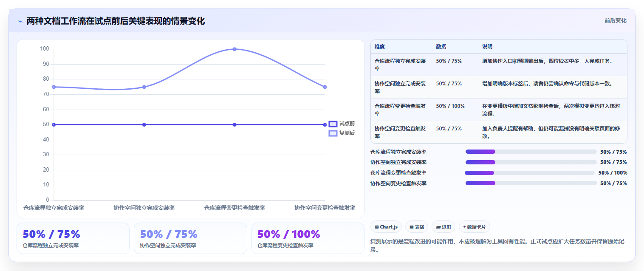Click the 复测后 point above 协作空间变更检查触发率 axis label
Image resolution: width=644 pixels, height=271 pixels.
pyautogui.click(x=325, y=87)
